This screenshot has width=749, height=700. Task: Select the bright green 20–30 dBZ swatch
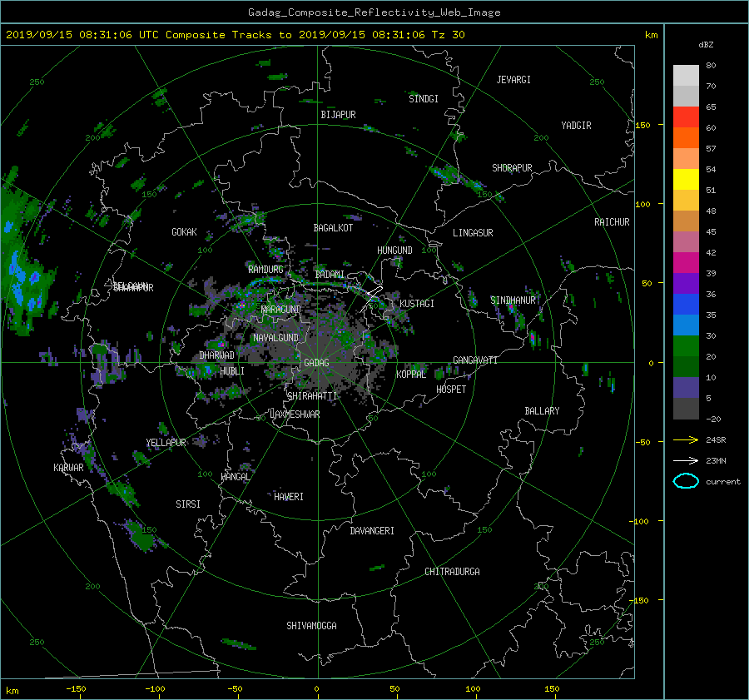(686, 346)
